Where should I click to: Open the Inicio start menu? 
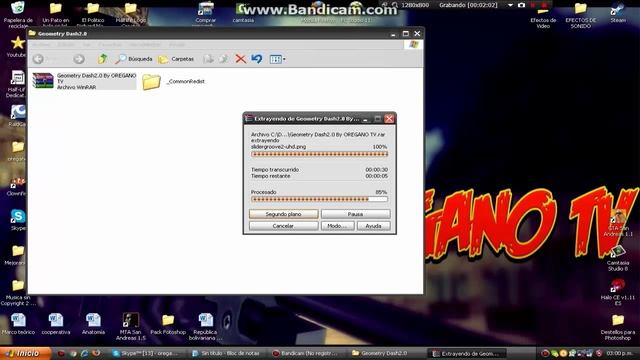click(x=25, y=353)
